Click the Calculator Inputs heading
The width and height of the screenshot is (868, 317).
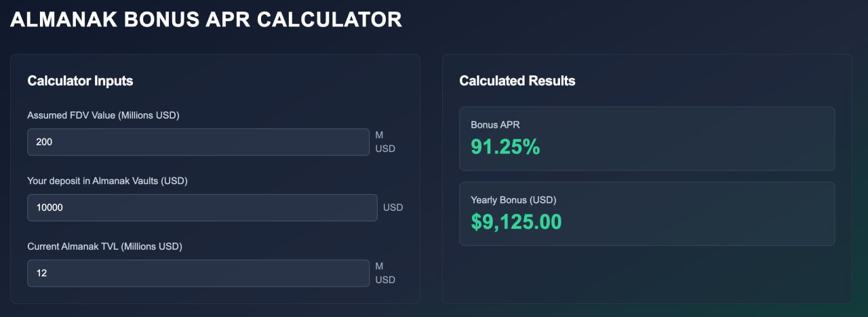80,81
